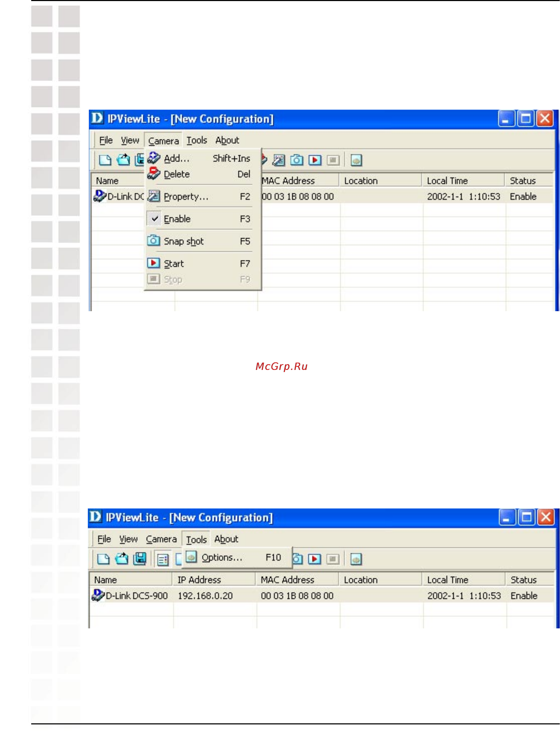This screenshot has height=732, width=560.
Task: Click Name column header in upper window
Action: point(118,181)
